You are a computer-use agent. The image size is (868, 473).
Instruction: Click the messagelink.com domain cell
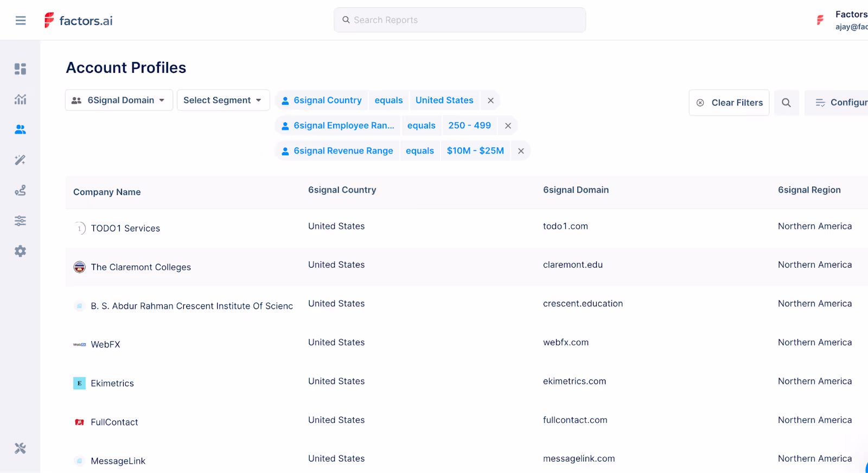[579, 459]
